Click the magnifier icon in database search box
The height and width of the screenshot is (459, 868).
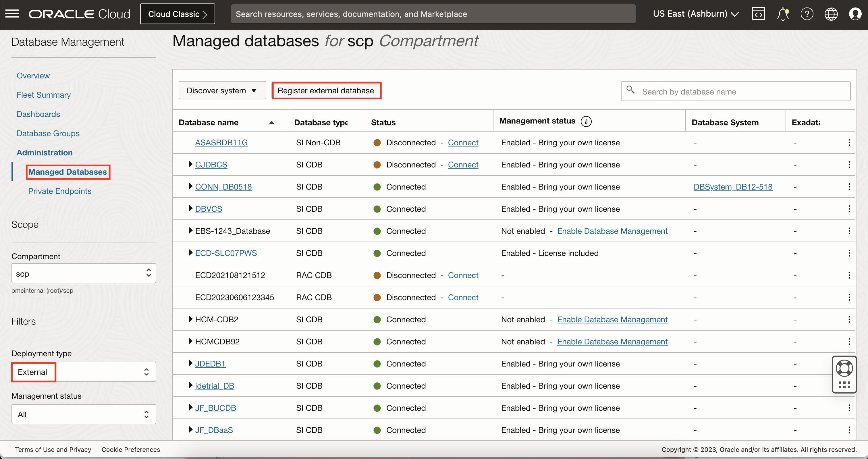[631, 91]
